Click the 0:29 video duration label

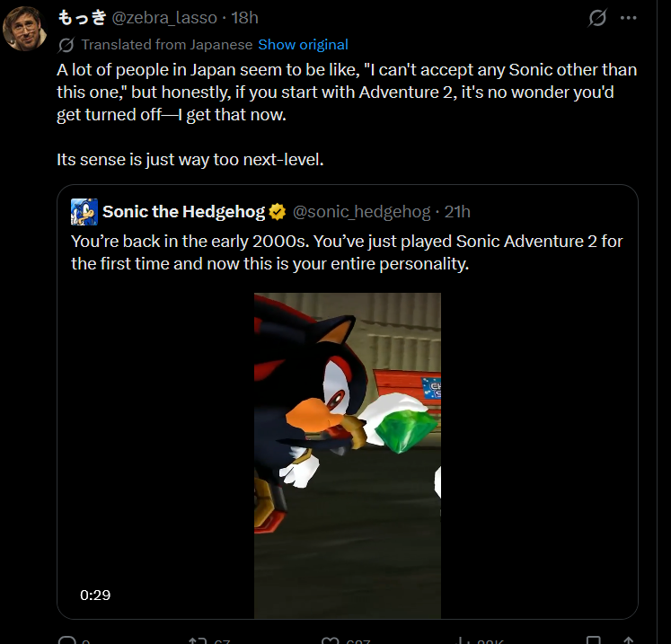(94, 595)
